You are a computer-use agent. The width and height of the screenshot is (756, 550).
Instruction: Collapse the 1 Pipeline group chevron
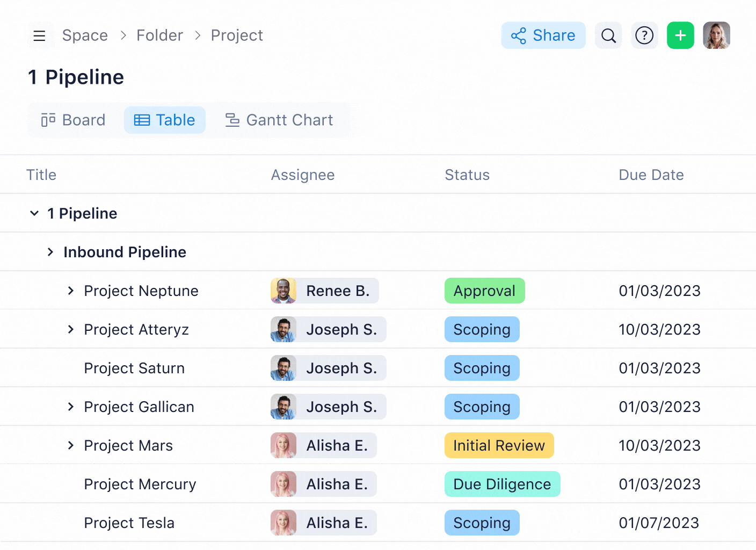(34, 213)
